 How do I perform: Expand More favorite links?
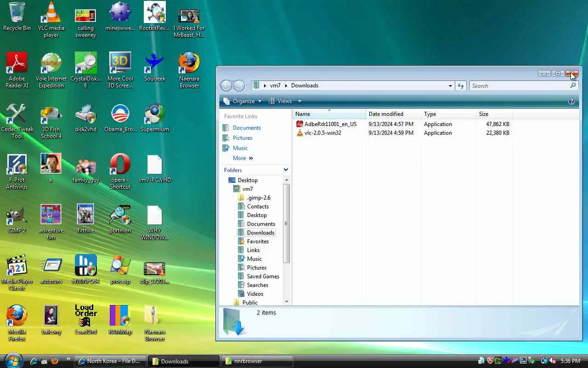(243, 158)
